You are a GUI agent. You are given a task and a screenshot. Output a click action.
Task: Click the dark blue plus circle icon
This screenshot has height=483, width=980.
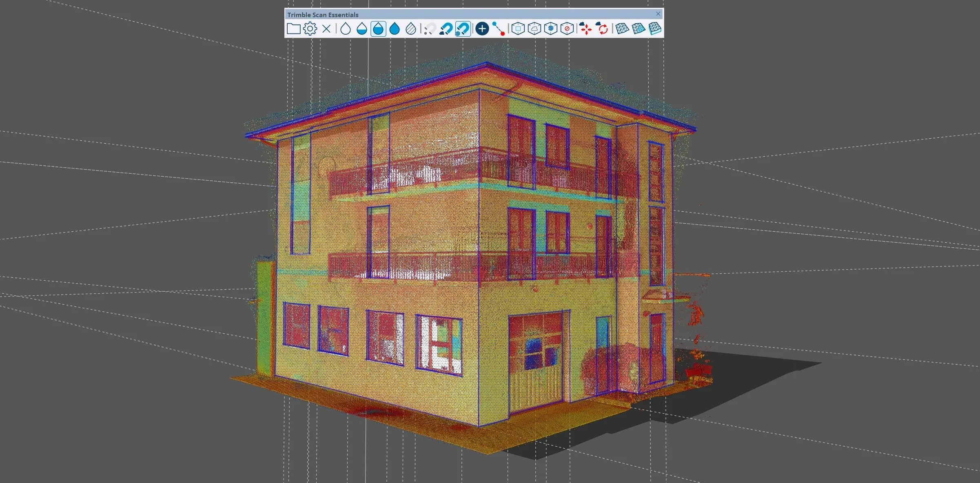tap(482, 29)
